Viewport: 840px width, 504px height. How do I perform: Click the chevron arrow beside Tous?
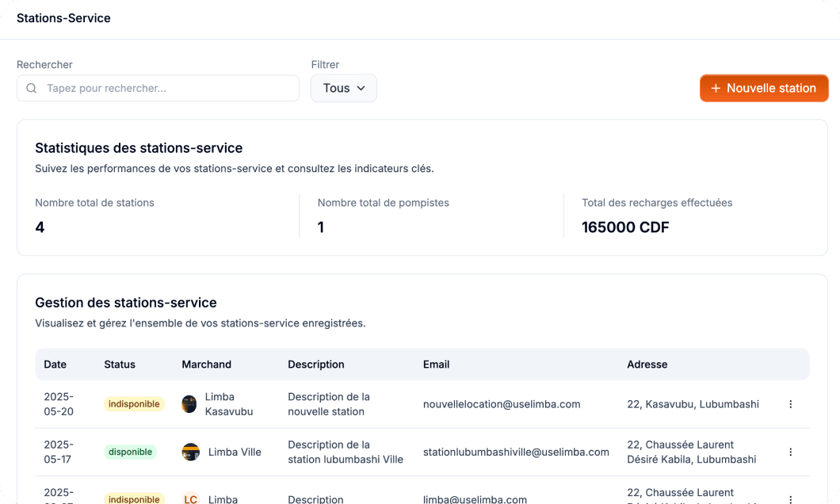[361, 88]
